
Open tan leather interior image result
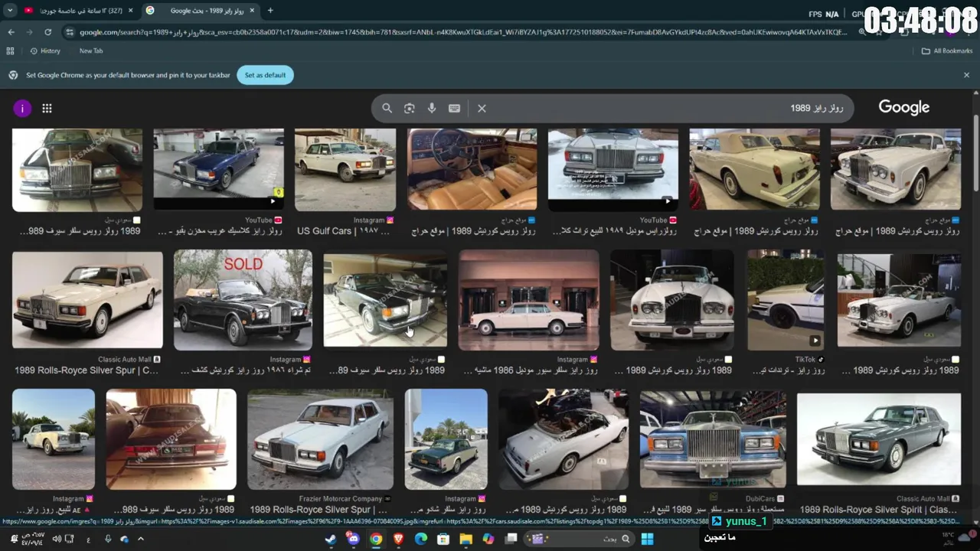click(472, 169)
